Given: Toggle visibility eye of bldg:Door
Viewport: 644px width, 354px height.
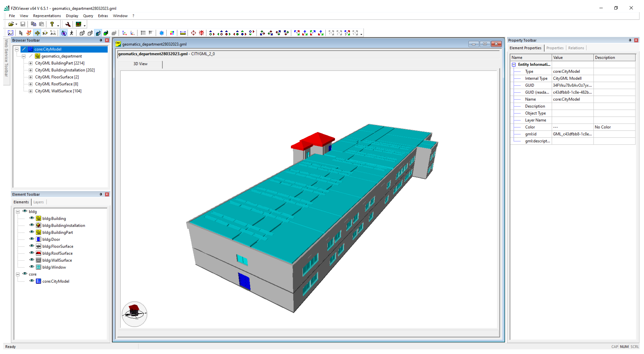Looking at the screenshot, I should click(x=32, y=239).
